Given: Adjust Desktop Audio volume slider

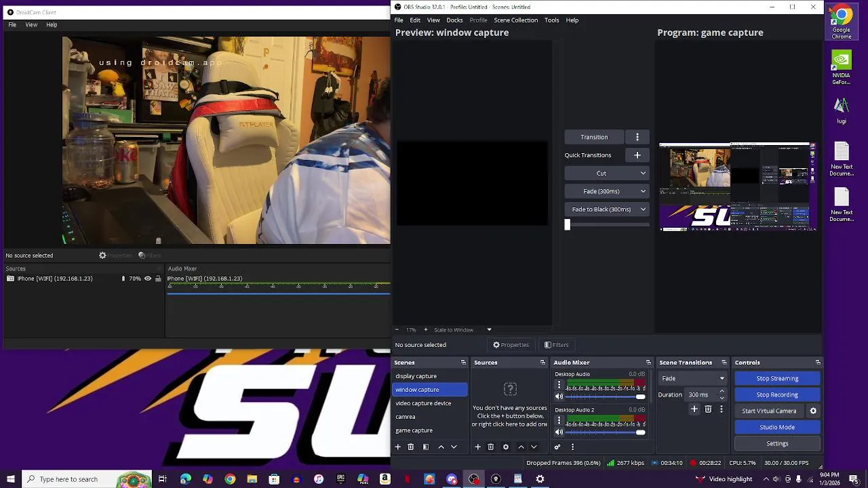Looking at the screenshot, I should tap(605, 396).
